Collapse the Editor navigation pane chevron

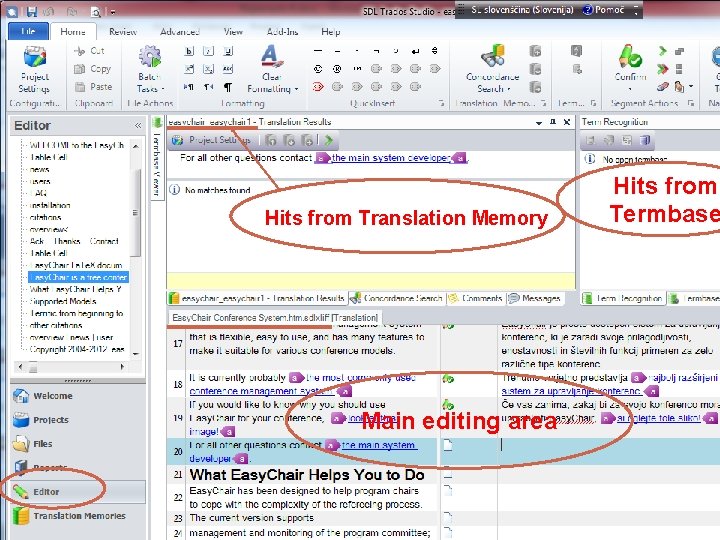tap(138, 125)
